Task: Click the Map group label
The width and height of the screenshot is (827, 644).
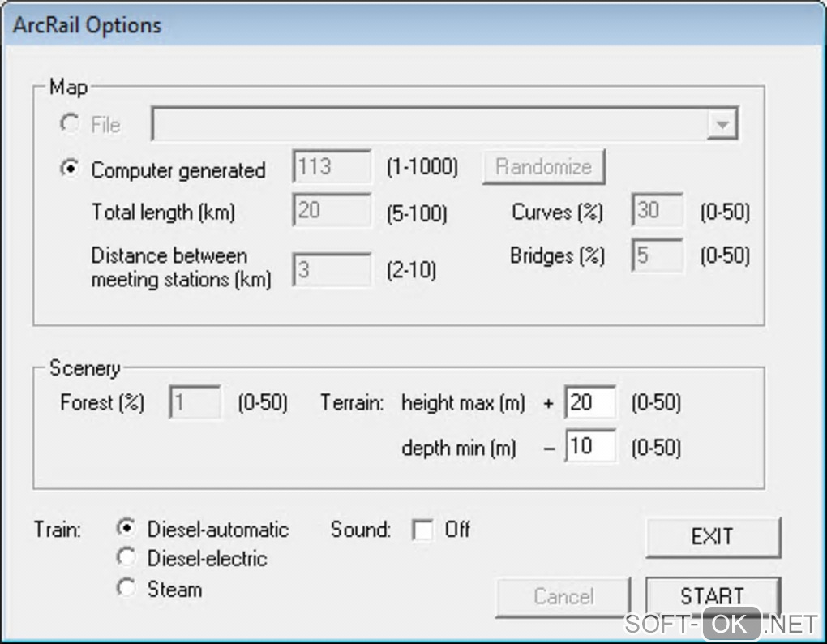Action: (x=69, y=87)
